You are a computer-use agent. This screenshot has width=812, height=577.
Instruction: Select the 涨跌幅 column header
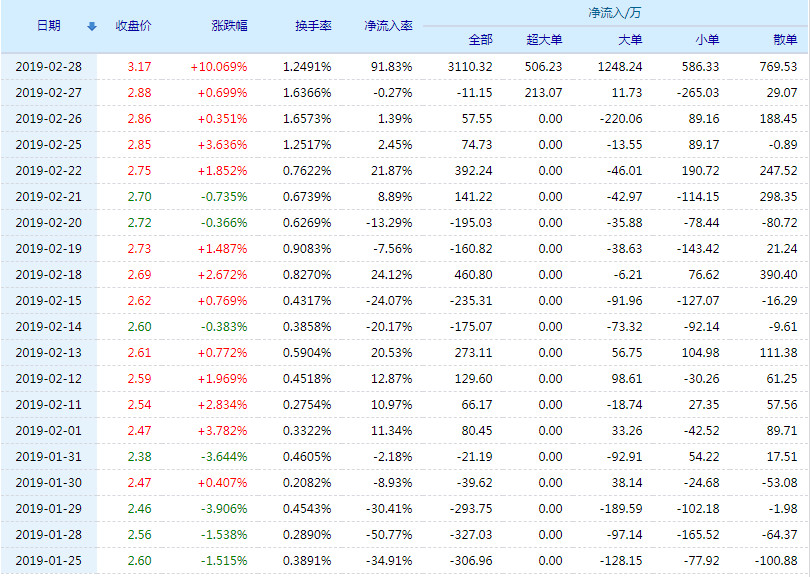coord(229,26)
